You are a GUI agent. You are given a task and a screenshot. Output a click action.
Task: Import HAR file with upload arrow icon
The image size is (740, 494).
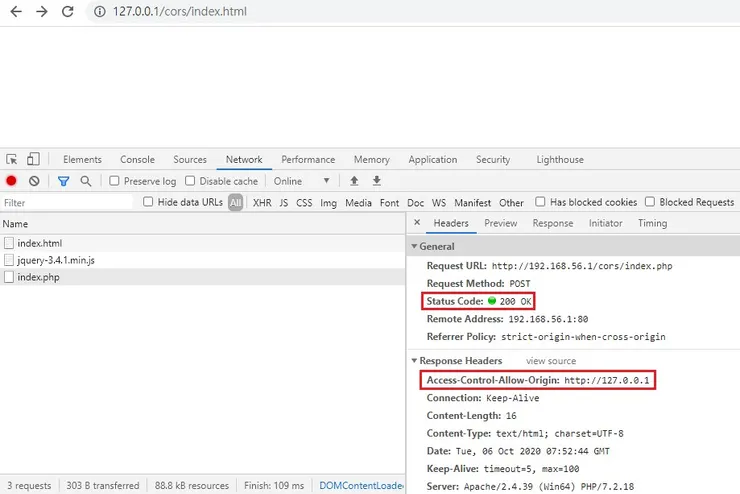[x=354, y=181]
